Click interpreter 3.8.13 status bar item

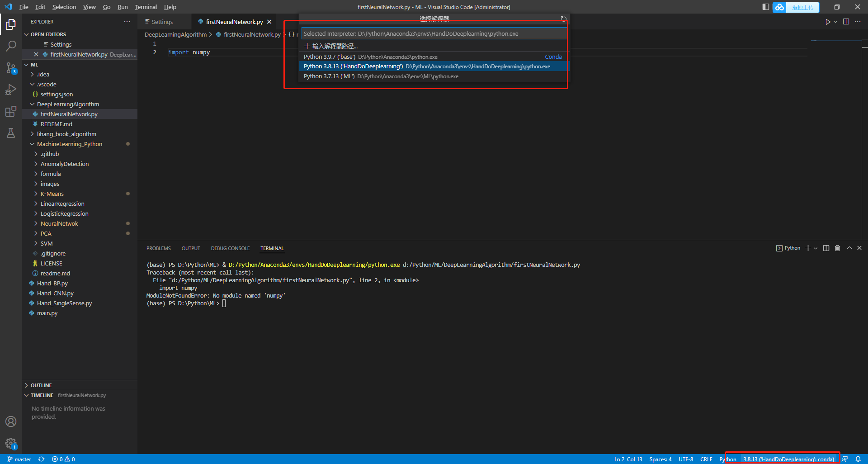(788, 459)
